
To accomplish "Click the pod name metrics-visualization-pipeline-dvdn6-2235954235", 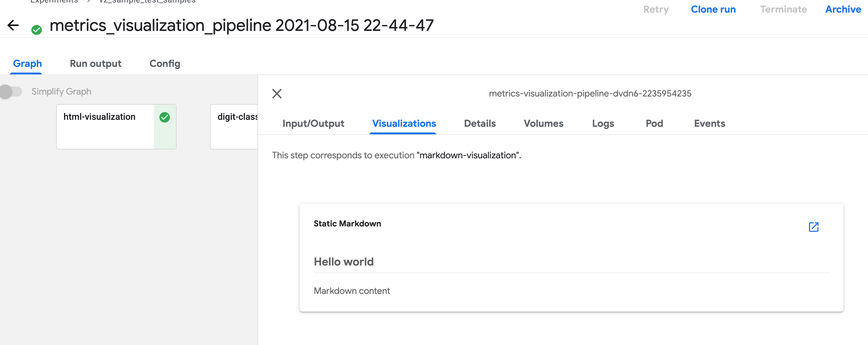I will 590,93.
